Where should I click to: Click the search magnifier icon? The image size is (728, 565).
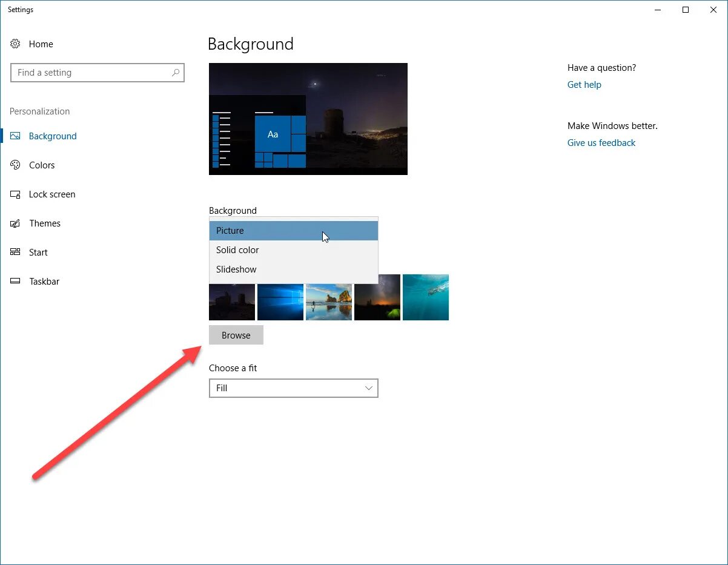coord(176,73)
